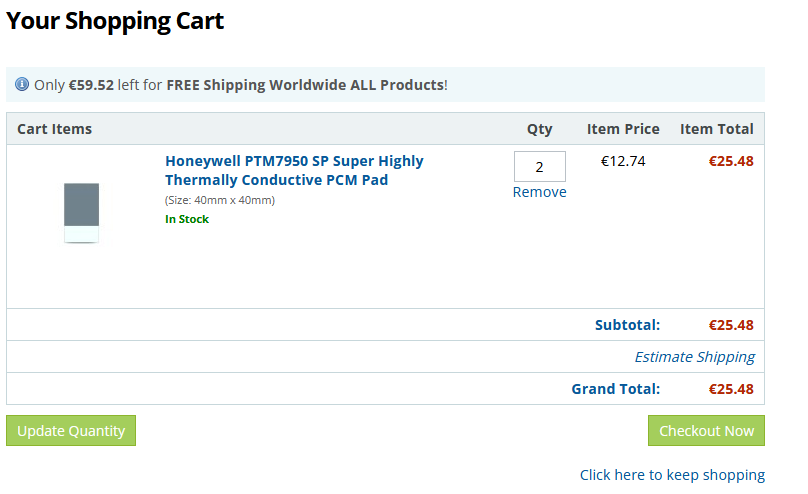This screenshot has width=808, height=494.
Task: Click the Your Shopping Cart heading
Action: pyautogui.click(x=115, y=21)
